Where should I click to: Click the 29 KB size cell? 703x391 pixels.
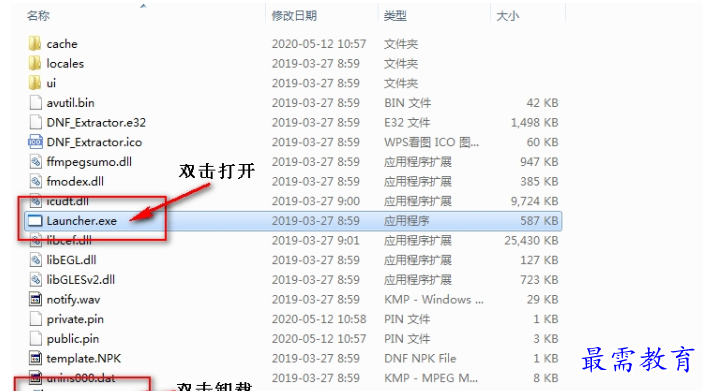pyautogui.click(x=542, y=300)
